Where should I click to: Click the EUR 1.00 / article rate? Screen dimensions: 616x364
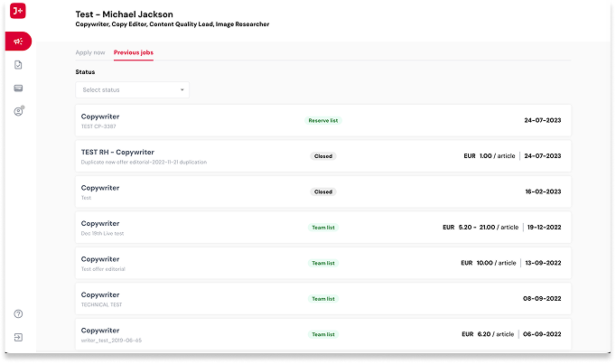(x=490, y=156)
